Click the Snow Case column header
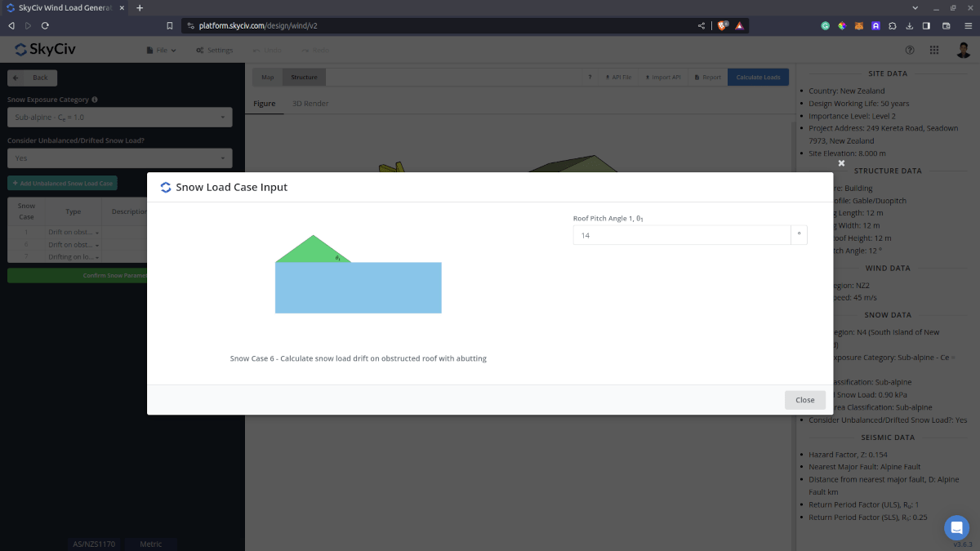The width and height of the screenshot is (980, 551). [26, 211]
